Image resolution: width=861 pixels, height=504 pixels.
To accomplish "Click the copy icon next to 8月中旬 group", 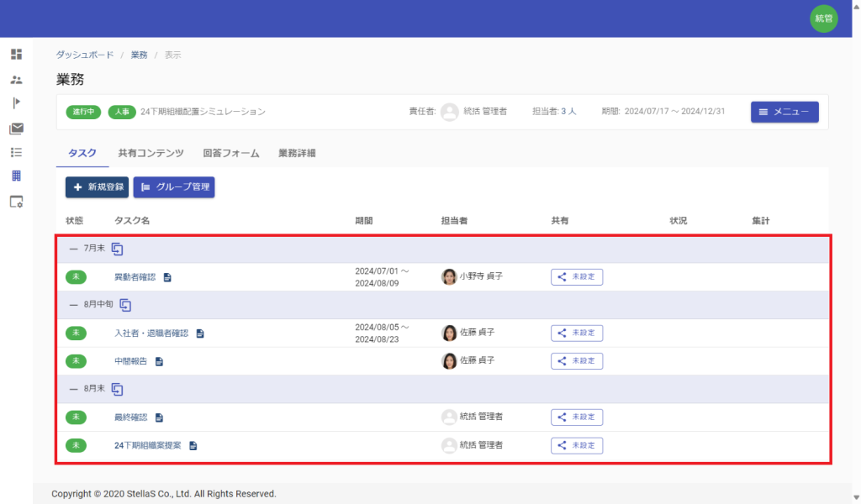I will [x=125, y=305].
